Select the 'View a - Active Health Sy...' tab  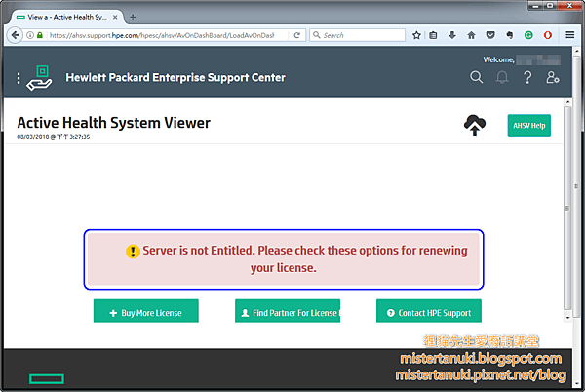67,17
